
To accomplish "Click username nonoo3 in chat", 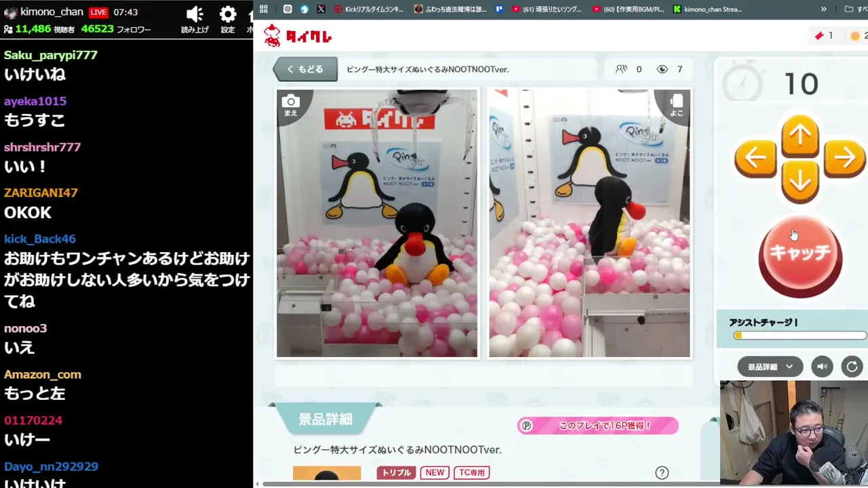I will click(x=26, y=328).
